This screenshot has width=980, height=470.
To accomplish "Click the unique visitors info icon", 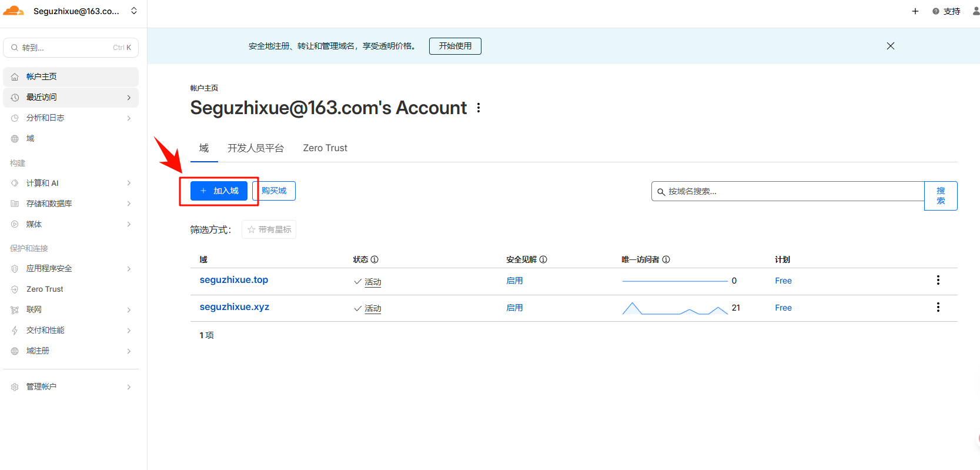I will (666, 259).
